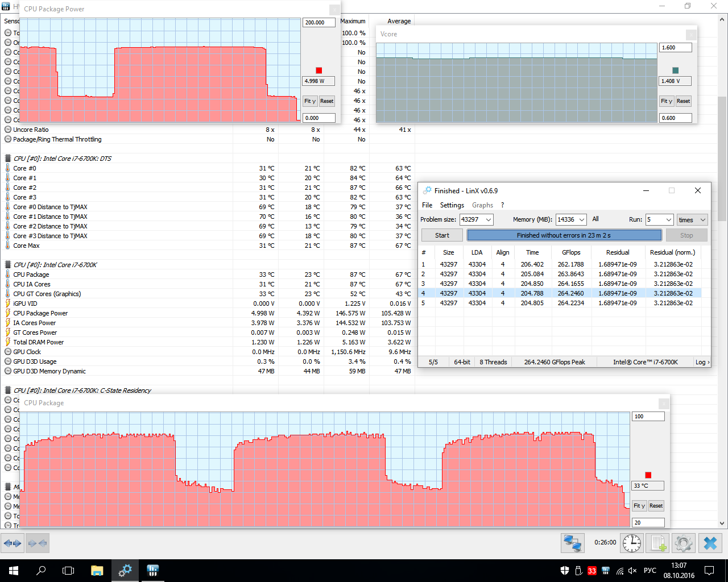Click the thermometer icon beside Core #0 row
The image size is (728, 582).
pyautogui.click(x=8, y=168)
